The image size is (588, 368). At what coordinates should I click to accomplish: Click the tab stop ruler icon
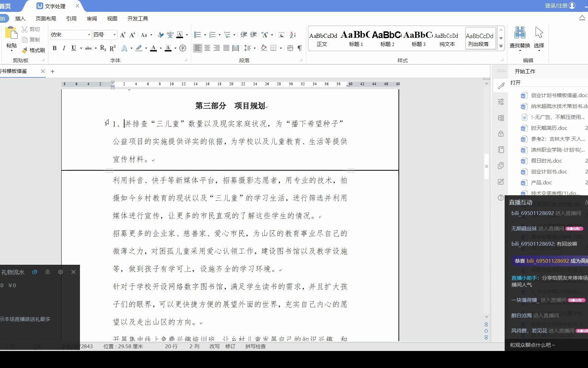(281, 35)
